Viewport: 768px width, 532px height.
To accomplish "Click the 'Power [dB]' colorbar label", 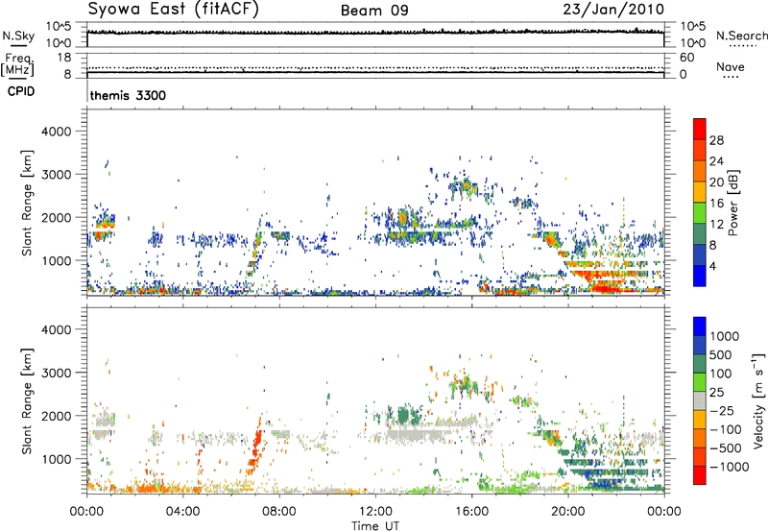I will 733,203.
